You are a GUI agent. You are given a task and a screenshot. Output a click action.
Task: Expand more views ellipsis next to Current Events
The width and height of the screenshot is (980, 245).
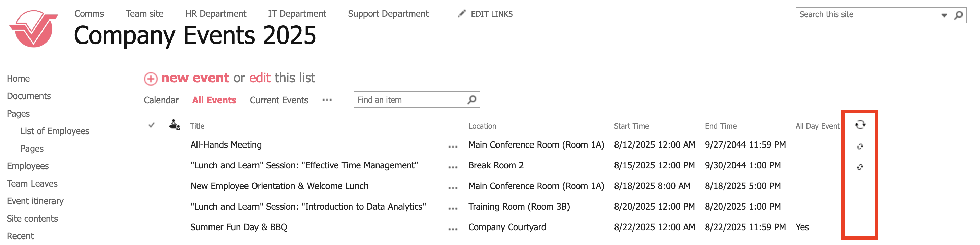point(327,100)
